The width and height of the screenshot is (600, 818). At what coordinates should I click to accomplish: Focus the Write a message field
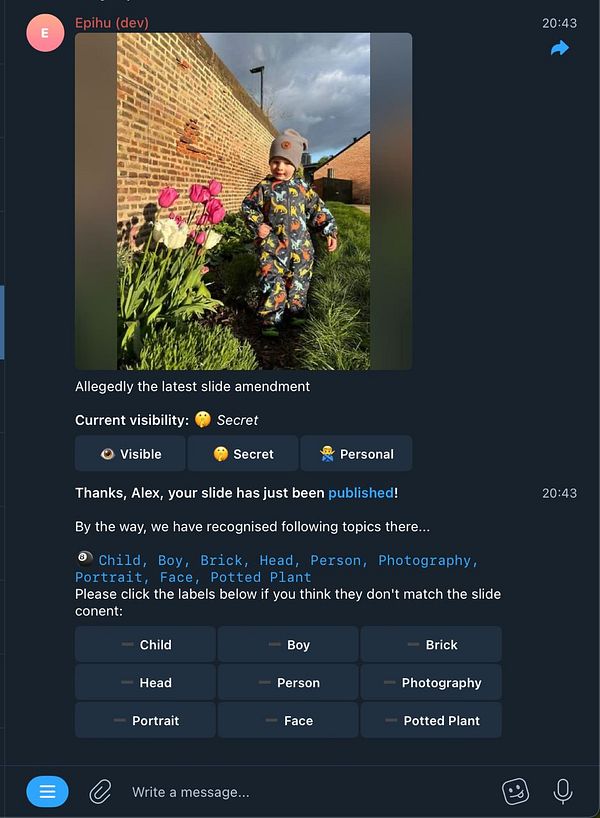[308, 792]
